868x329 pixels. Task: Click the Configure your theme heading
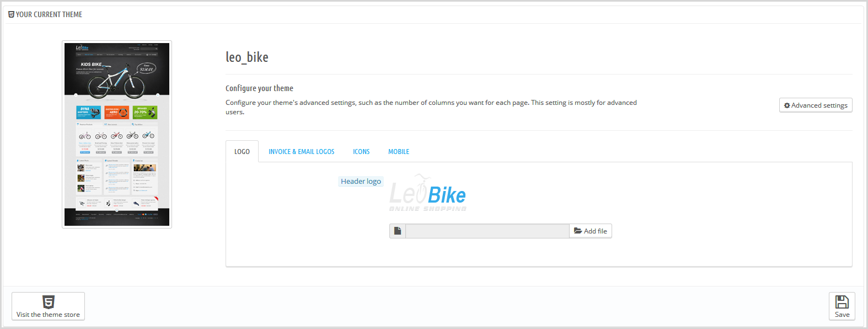click(259, 88)
